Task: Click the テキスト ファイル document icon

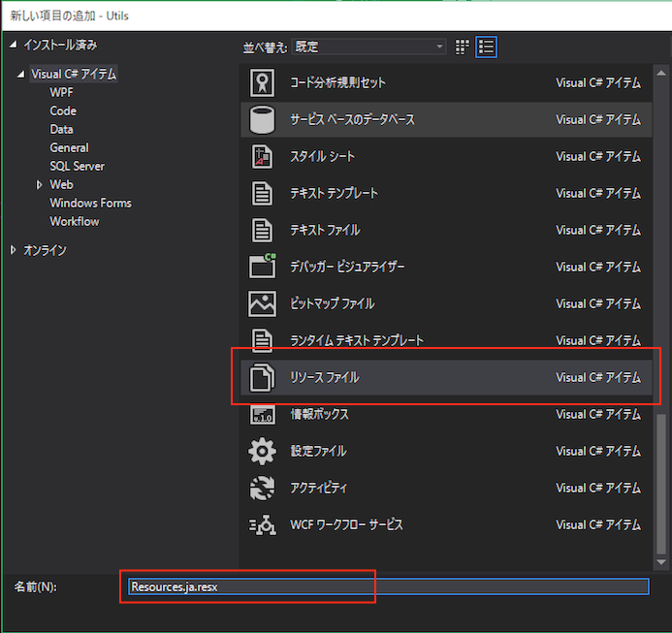Action: 262,230
